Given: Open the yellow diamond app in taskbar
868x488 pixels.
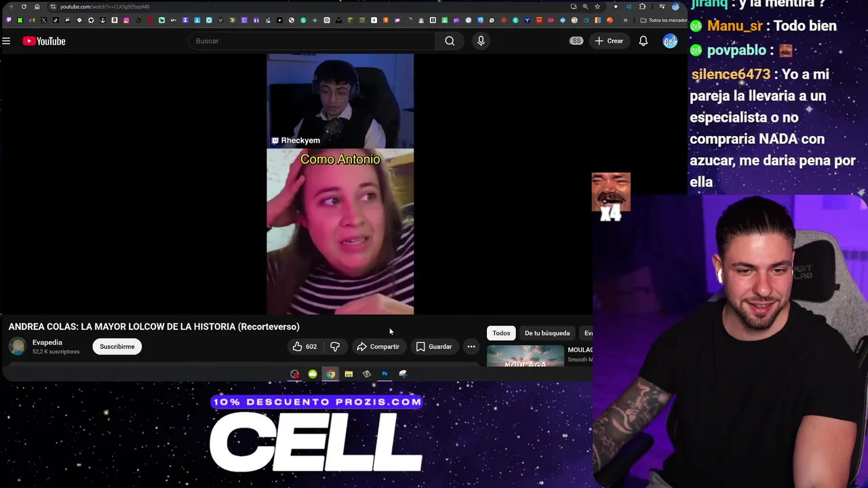Looking at the screenshot, I should pyautogui.click(x=367, y=373).
